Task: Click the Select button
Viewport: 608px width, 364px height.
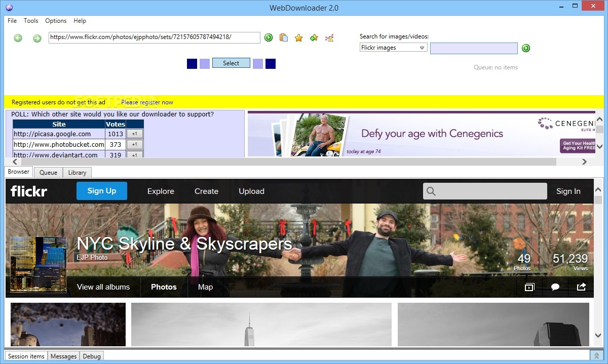Action: (231, 63)
